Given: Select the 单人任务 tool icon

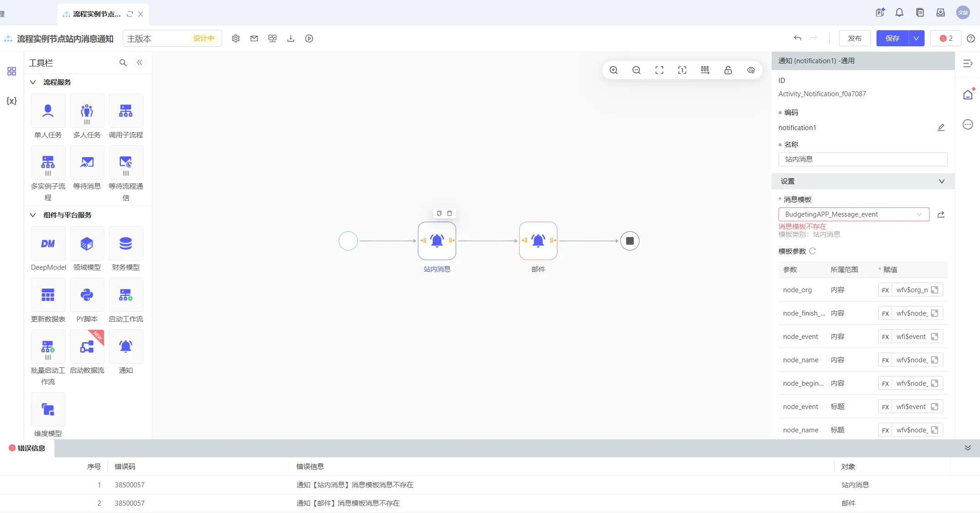Looking at the screenshot, I should (x=48, y=111).
